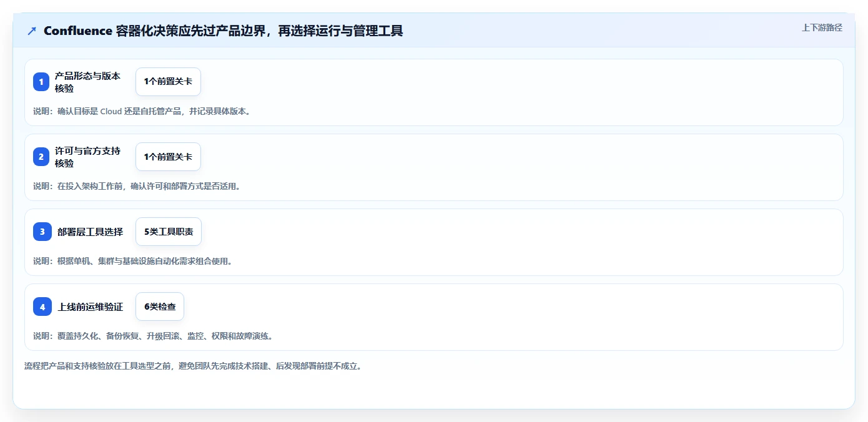Open the 5类工具职责 chip
This screenshot has height=422, width=868.
[x=169, y=232]
